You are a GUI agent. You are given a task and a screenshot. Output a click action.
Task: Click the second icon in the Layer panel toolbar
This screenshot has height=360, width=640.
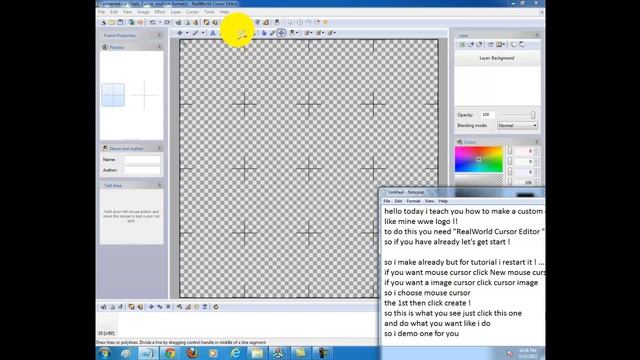click(471, 44)
